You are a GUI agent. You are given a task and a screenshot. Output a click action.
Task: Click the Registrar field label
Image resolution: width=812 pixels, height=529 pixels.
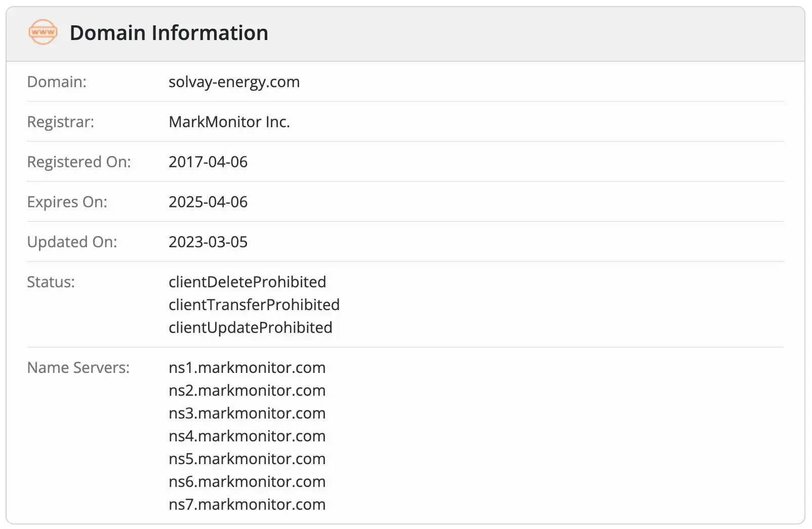60,122
